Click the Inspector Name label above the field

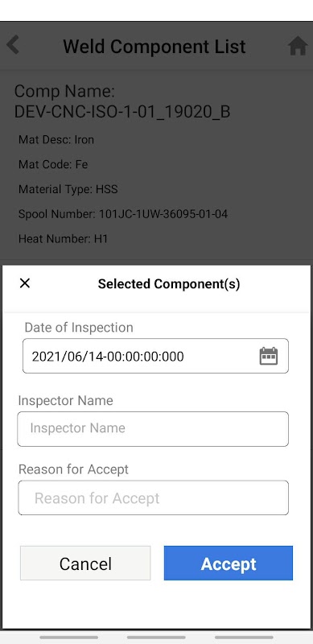(65, 400)
